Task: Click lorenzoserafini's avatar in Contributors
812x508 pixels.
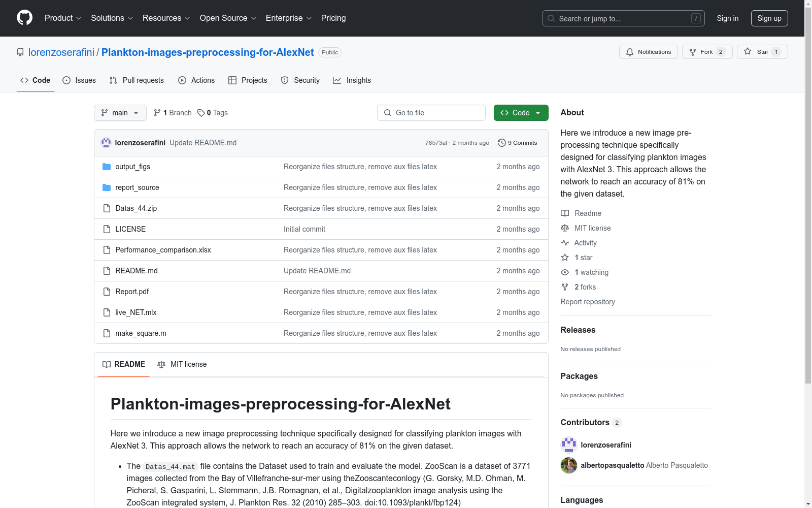Action: 569,445
